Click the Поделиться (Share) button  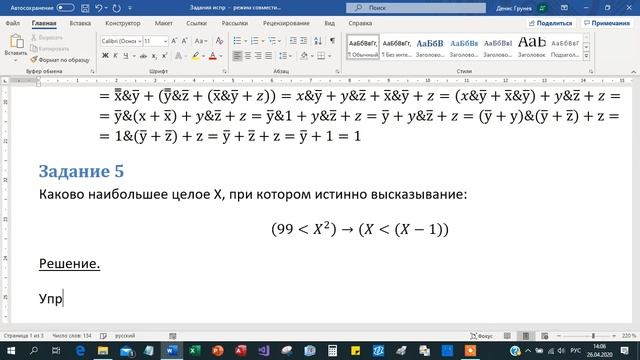click(551, 23)
